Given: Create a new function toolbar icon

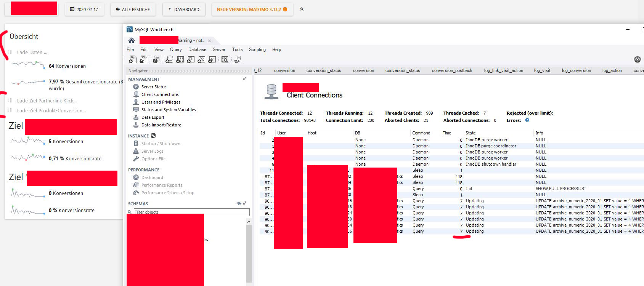Looking at the screenshot, I should (x=212, y=59).
